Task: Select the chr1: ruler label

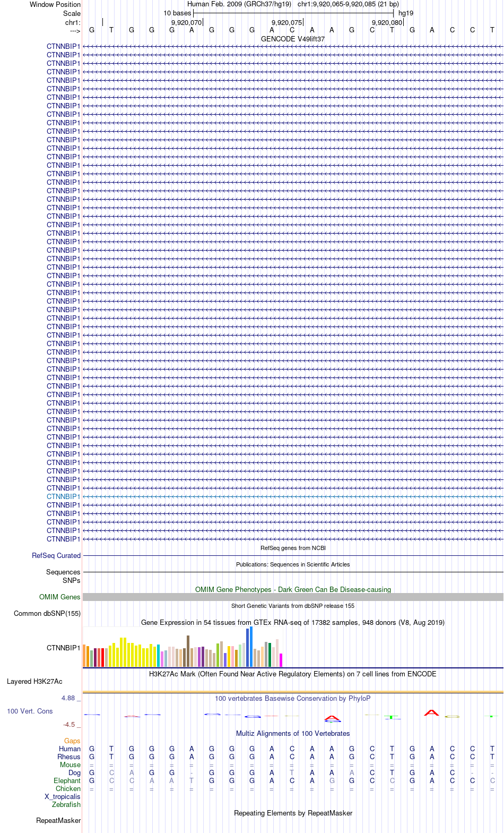Action: pos(73,22)
